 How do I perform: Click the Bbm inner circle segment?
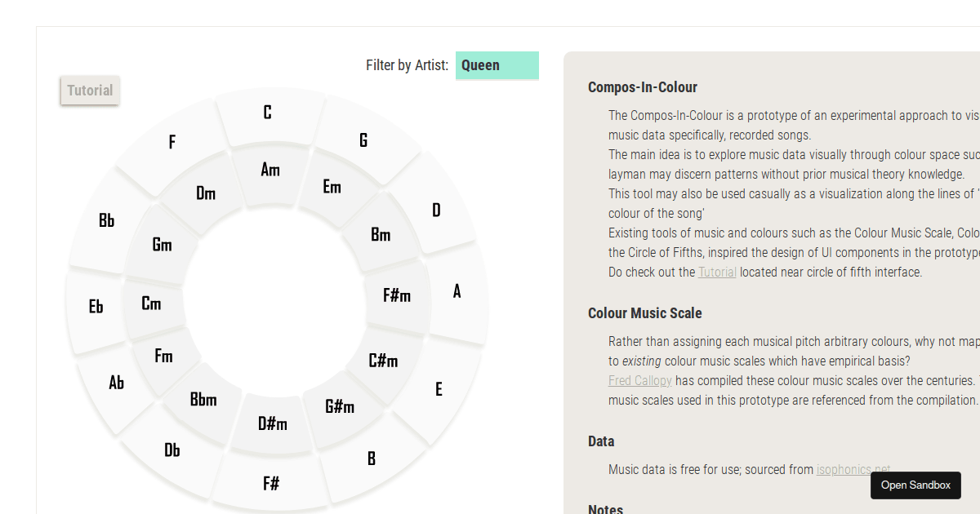(x=203, y=400)
